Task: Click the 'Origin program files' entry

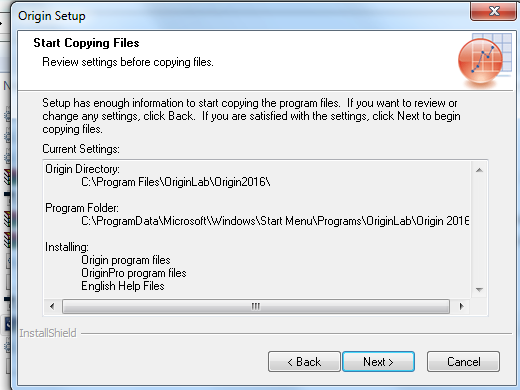Action: pos(126,260)
